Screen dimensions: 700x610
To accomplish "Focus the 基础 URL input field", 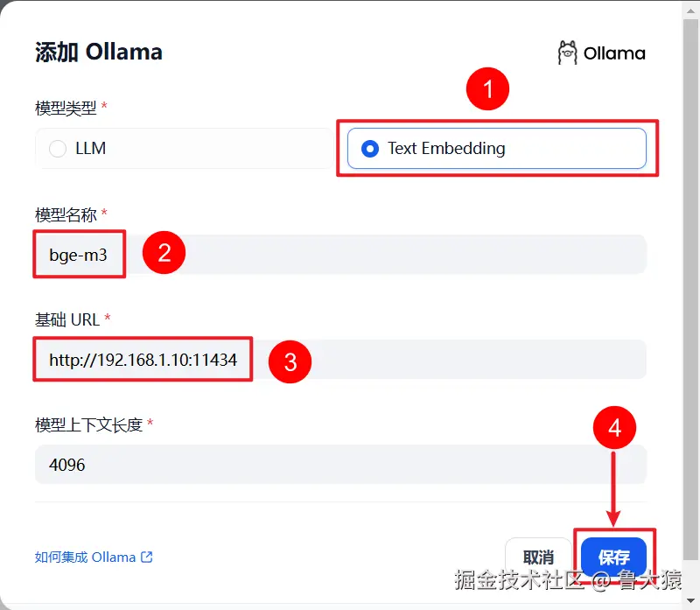I will (x=340, y=360).
